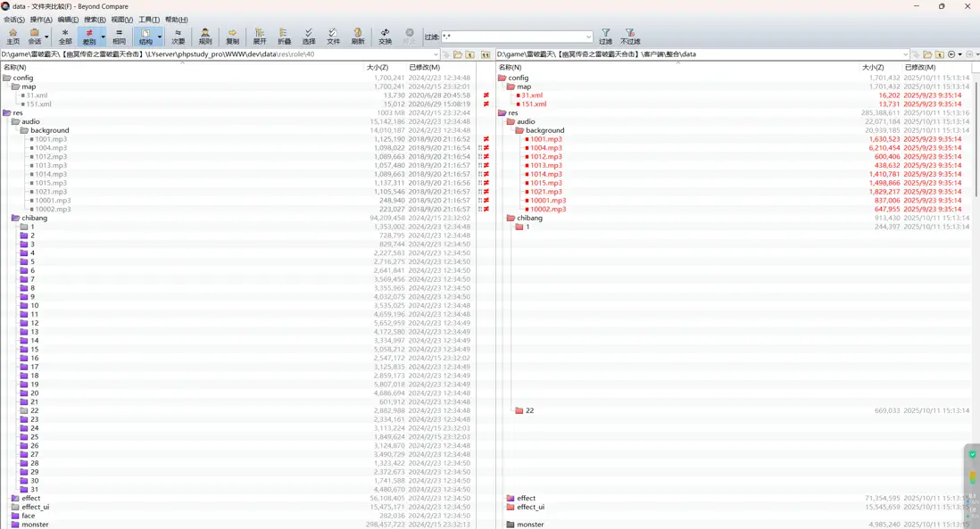Viewport: 980px width, 529px height.
Task: Go up one level on left pane
Action: [470, 54]
